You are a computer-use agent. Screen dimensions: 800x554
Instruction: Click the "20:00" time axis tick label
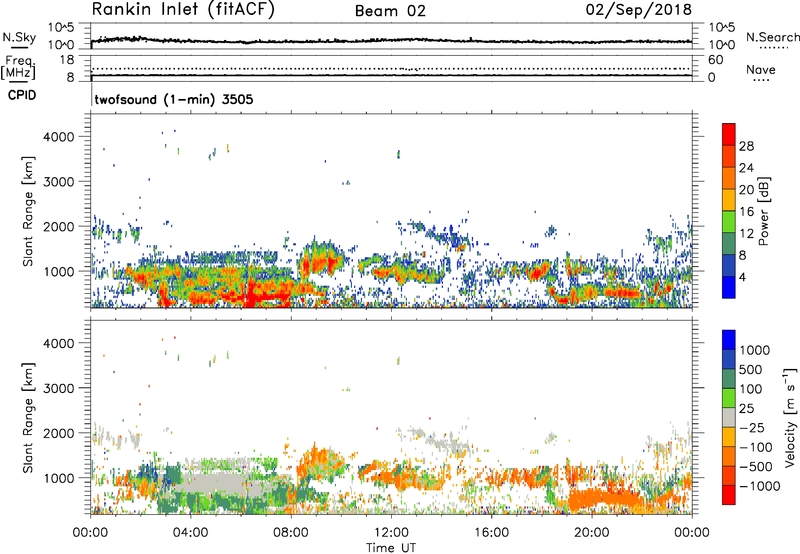click(591, 533)
